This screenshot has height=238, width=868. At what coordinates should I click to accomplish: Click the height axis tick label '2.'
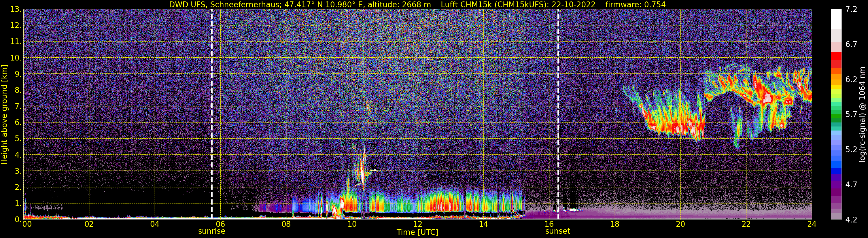point(18,187)
